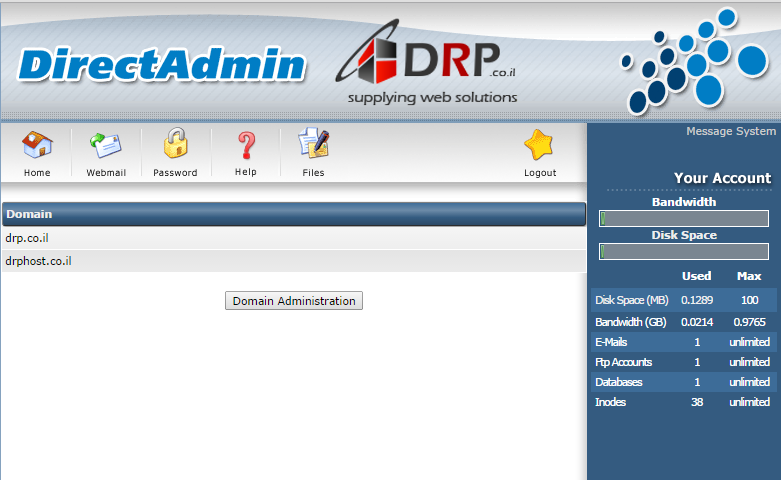Open Help with the question mark icon
The image size is (781, 480).
pos(246,146)
